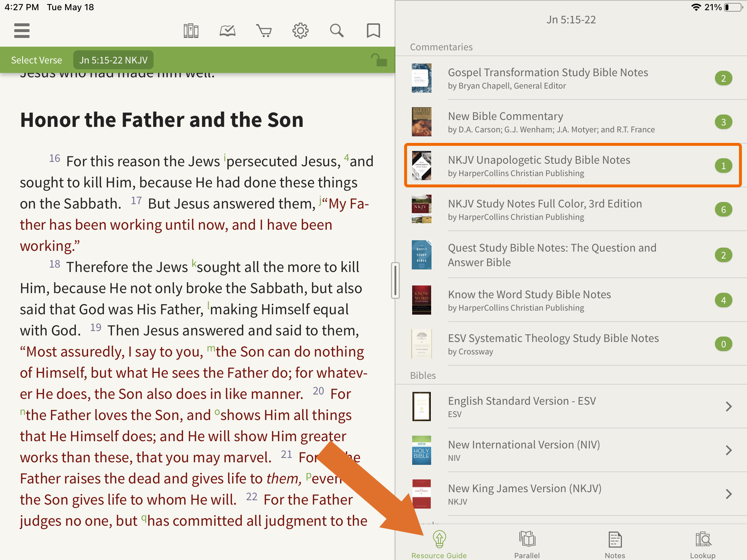Switch to Lookup tab
This screenshot has width=747, height=560.
coord(703,545)
